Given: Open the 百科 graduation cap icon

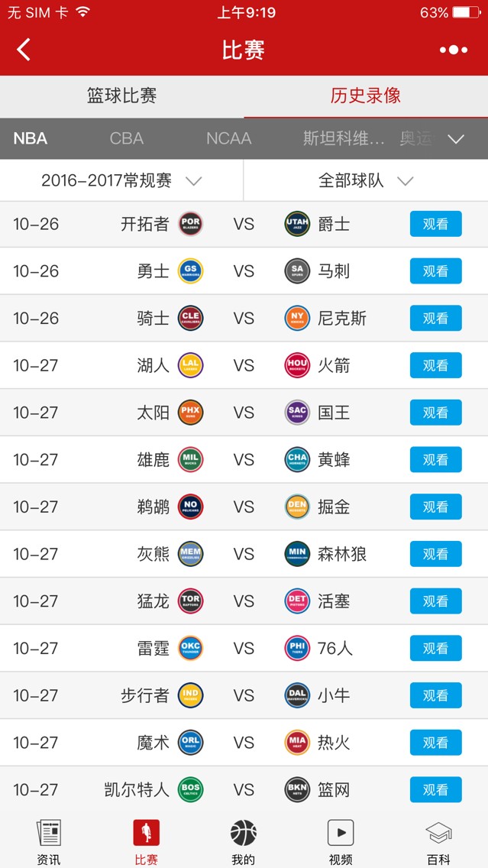Looking at the screenshot, I should click(x=439, y=833).
